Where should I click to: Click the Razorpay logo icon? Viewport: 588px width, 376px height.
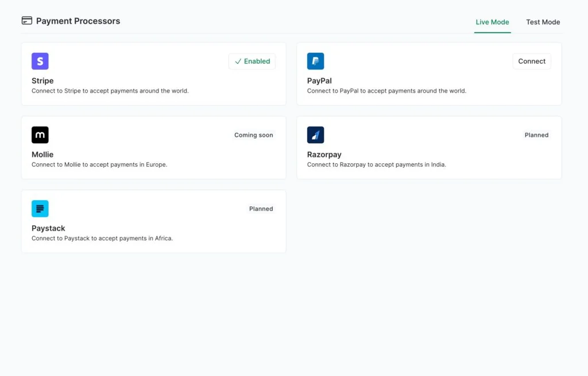click(315, 135)
